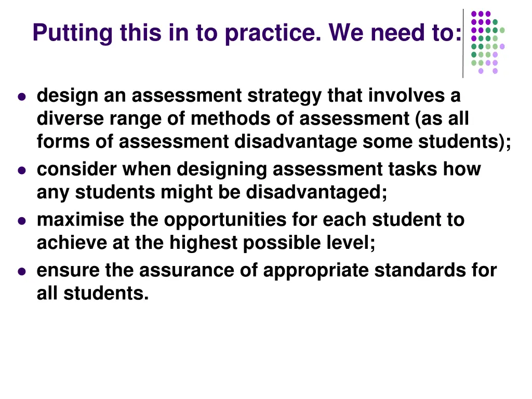
Task: Click the fourth bullet point marker
Action: tap(22, 272)
